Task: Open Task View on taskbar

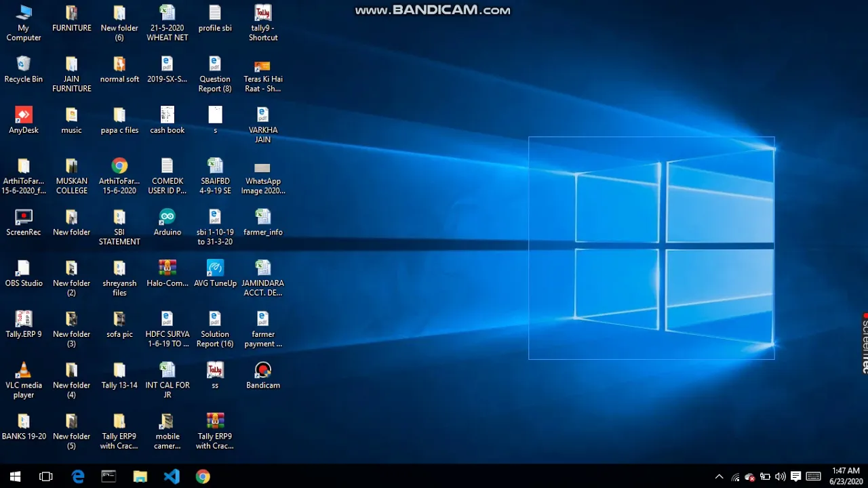Action: pos(46,476)
